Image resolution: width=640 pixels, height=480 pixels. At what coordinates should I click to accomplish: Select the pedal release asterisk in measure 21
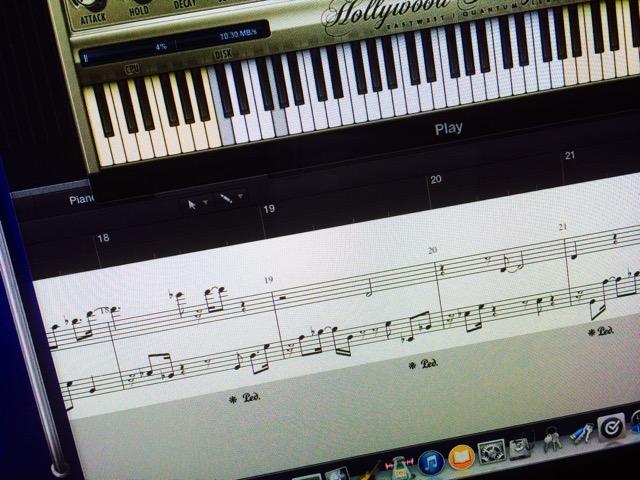591,333
